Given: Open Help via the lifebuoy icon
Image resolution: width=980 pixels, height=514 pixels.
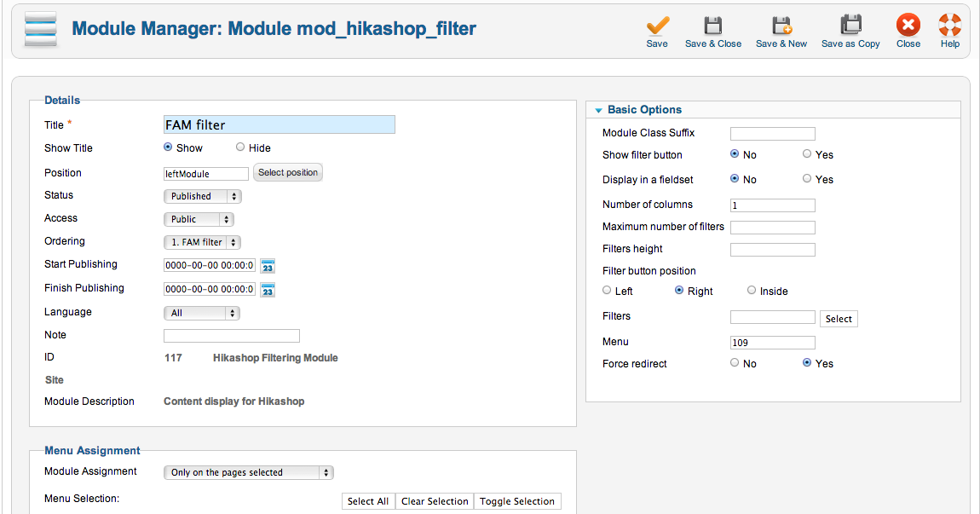Looking at the screenshot, I should click(950, 26).
